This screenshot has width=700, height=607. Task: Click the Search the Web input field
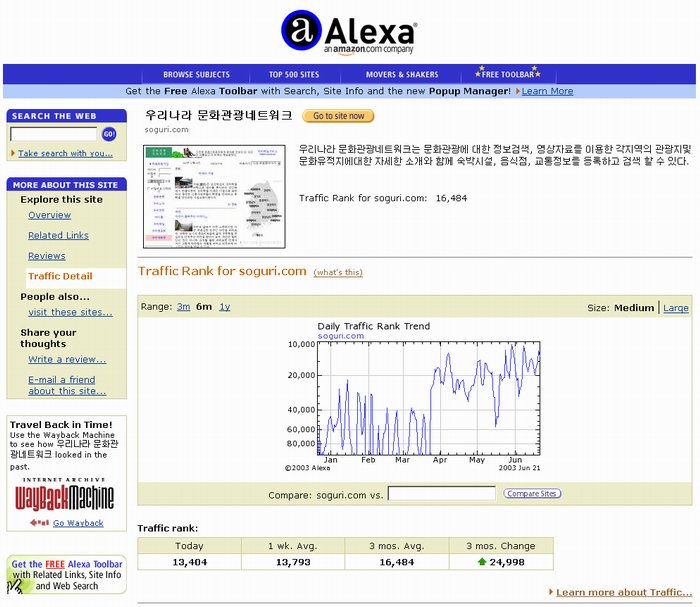[x=54, y=134]
